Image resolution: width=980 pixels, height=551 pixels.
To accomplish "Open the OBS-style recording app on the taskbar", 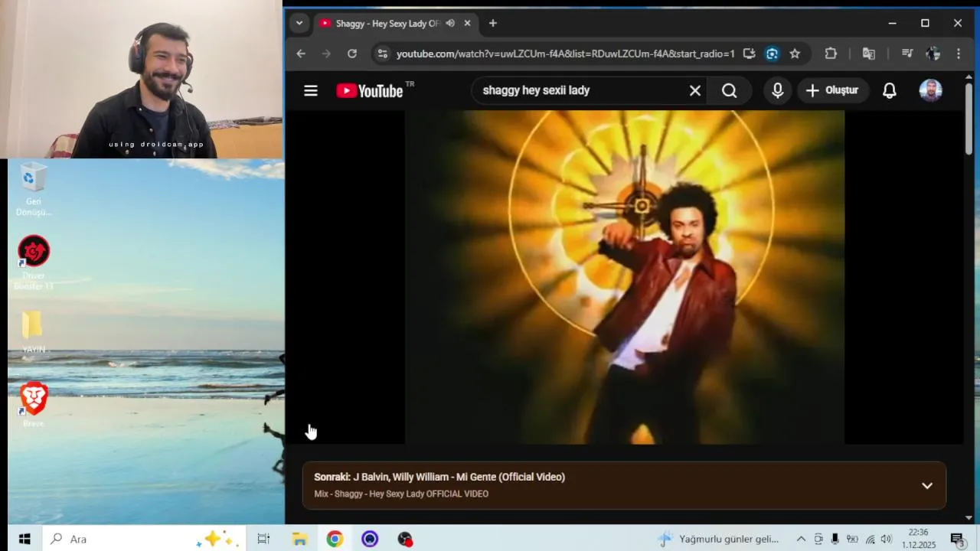I will pyautogui.click(x=405, y=539).
